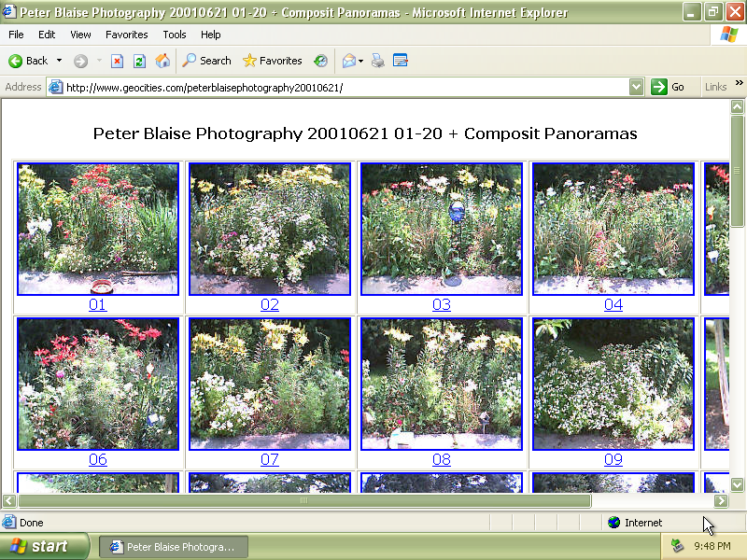This screenshot has width=747, height=560.
Task: Go to the Home page icon
Action: (162, 61)
